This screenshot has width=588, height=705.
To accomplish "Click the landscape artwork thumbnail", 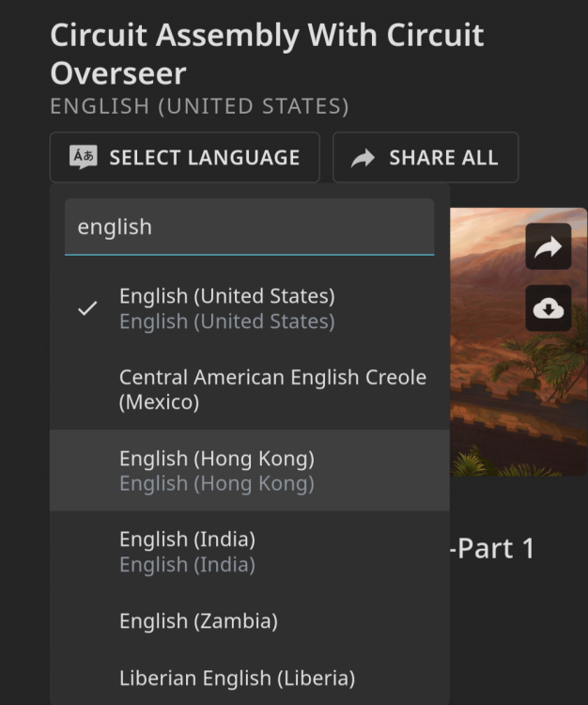I will [518, 395].
